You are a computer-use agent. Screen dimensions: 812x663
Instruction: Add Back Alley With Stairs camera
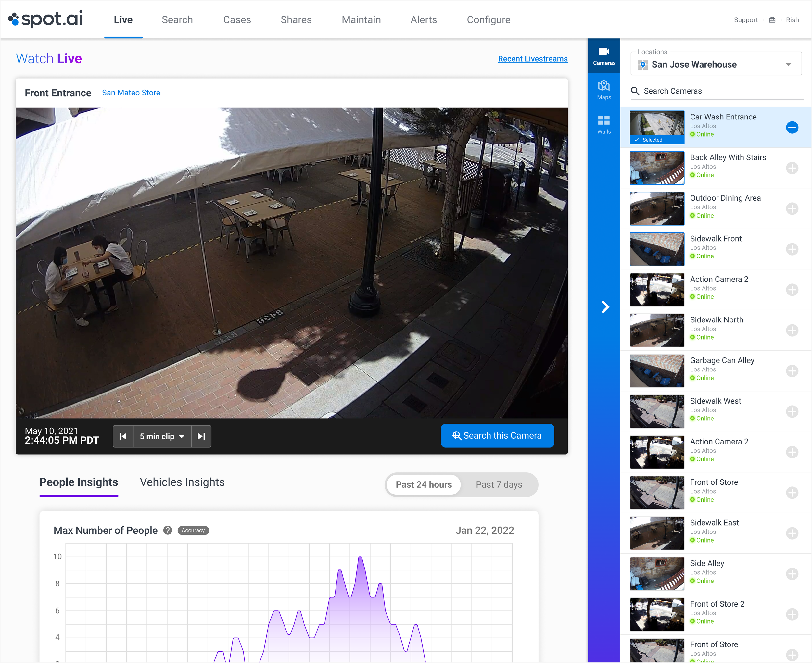(792, 168)
